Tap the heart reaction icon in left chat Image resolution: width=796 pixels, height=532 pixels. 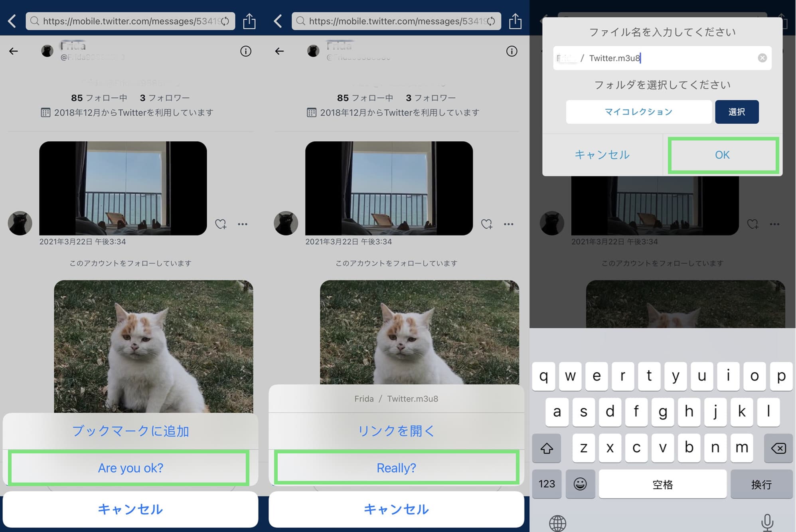pos(221,224)
